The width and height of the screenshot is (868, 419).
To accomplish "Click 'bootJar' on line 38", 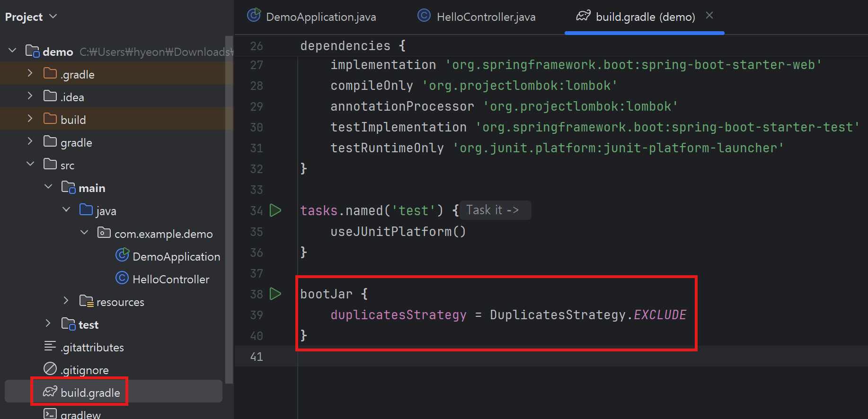I will point(327,294).
